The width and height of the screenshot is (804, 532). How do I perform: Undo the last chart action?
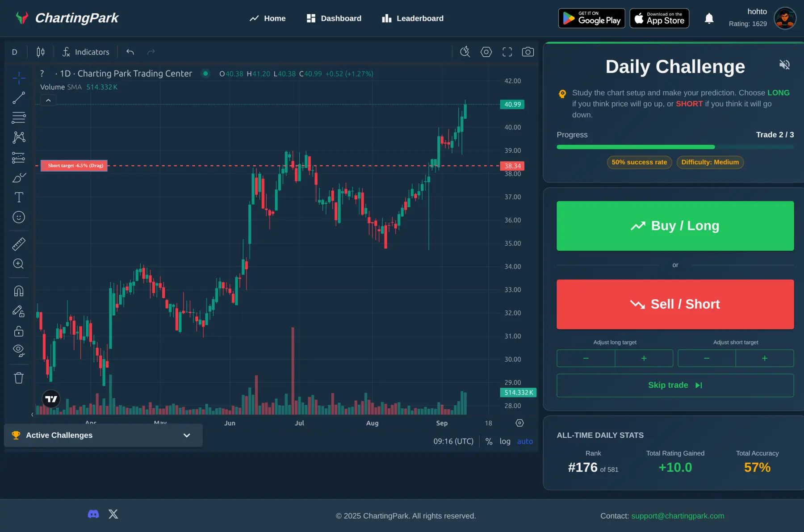click(x=130, y=52)
